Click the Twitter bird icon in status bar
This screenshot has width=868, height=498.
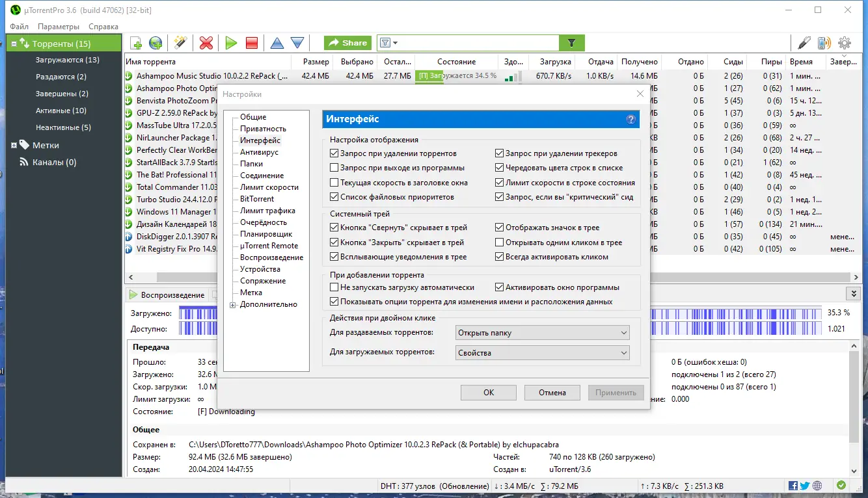[x=805, y=486]
